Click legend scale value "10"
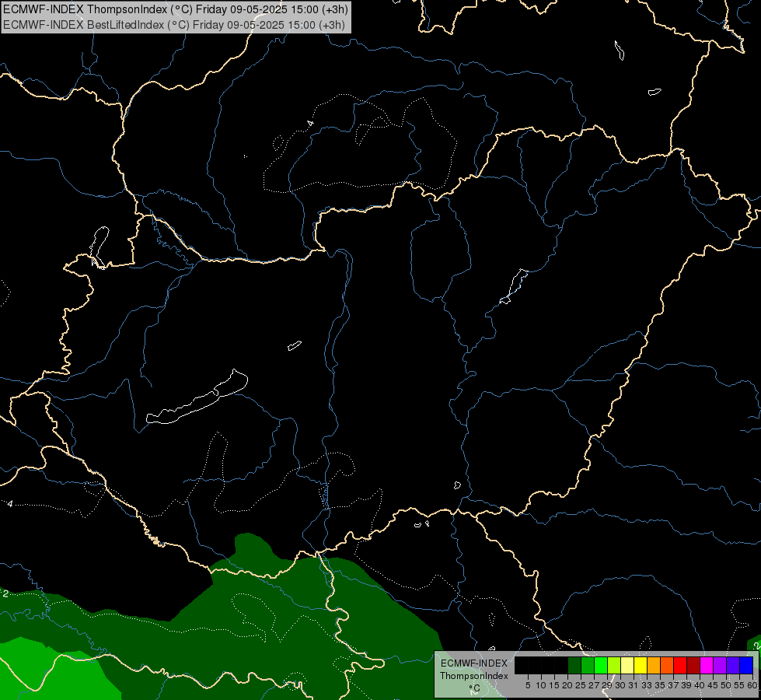Screen dimensions: 761x700 pos(541,685)
